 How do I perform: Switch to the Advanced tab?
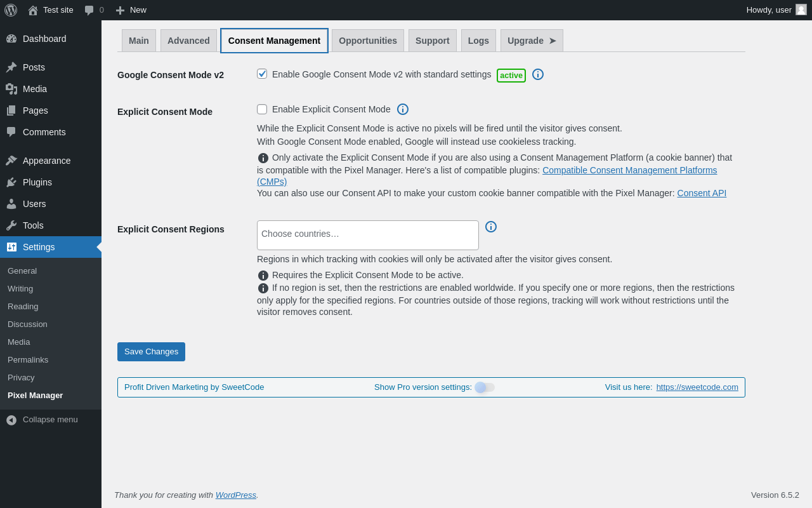188,41
